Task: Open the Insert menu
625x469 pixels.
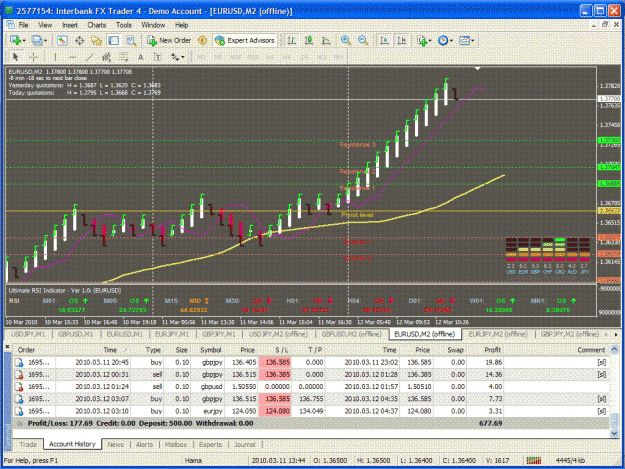Action: click(x=70, y=25)
